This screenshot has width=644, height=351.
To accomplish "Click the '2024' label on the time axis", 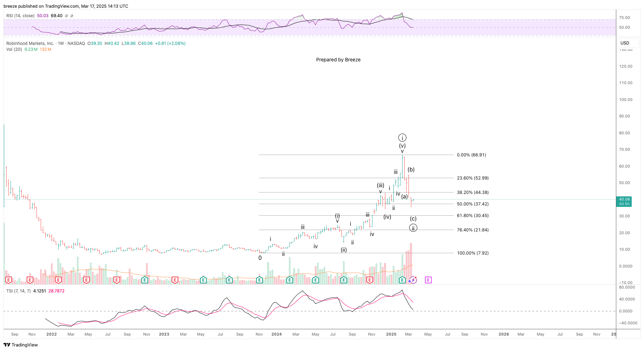I will click(x=277, y=334).
